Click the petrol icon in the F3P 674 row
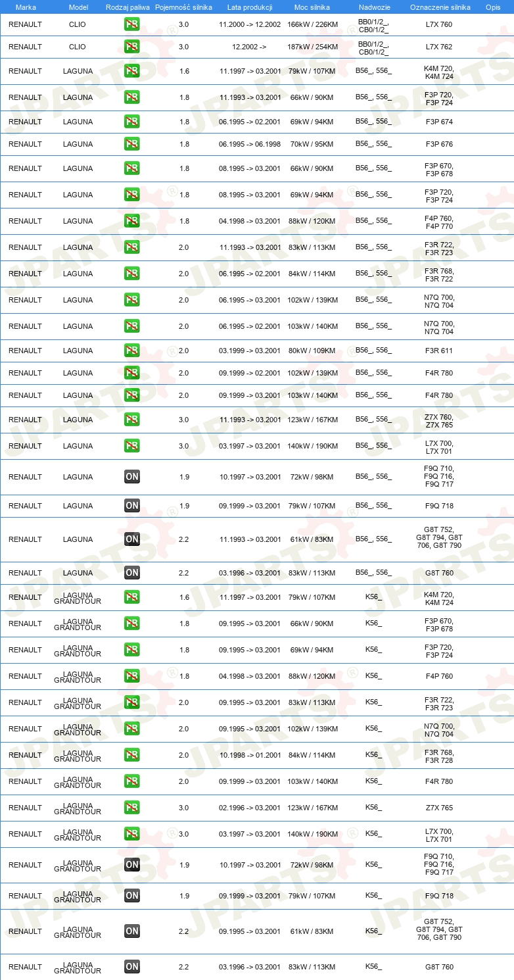The height and width of the screenshot is (980, 514). pyautogui.click(x=131, y=122)
